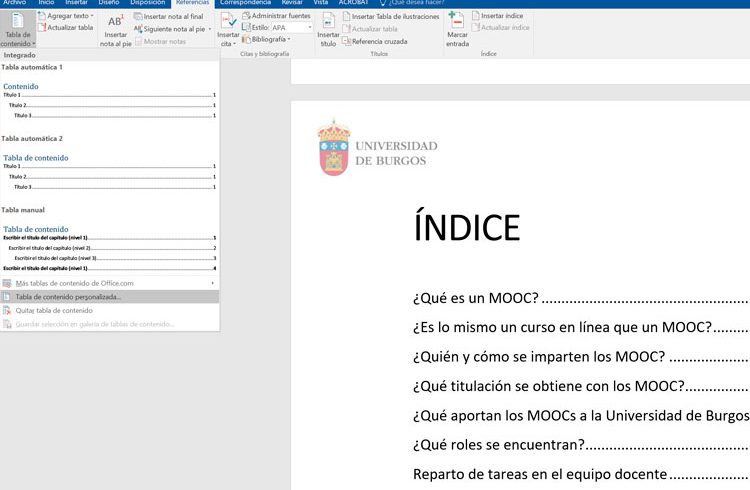Switch to the Vista tab
Screen dimensions: 750x490
tap(320, 2)
